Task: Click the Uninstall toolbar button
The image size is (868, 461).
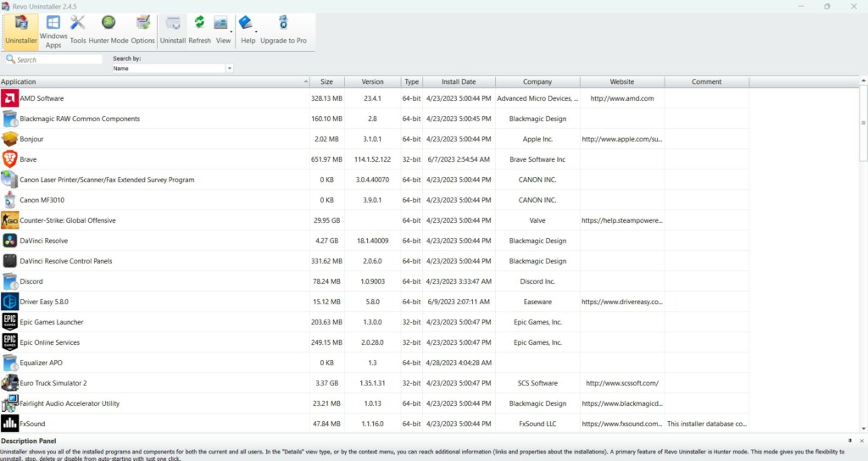Action: click(173, 30)
